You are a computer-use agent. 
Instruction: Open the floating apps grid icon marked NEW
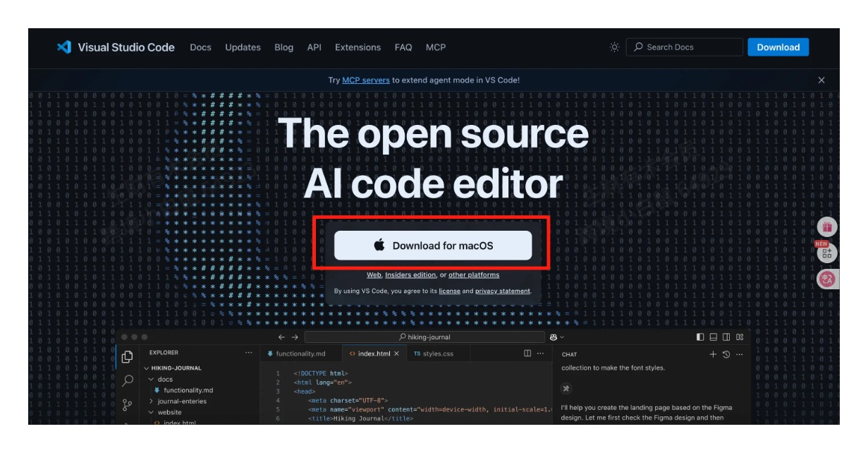(827, 253)
